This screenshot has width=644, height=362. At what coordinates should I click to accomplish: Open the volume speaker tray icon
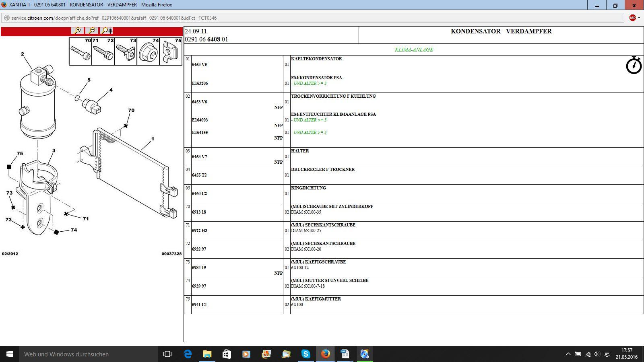(597, 354)
